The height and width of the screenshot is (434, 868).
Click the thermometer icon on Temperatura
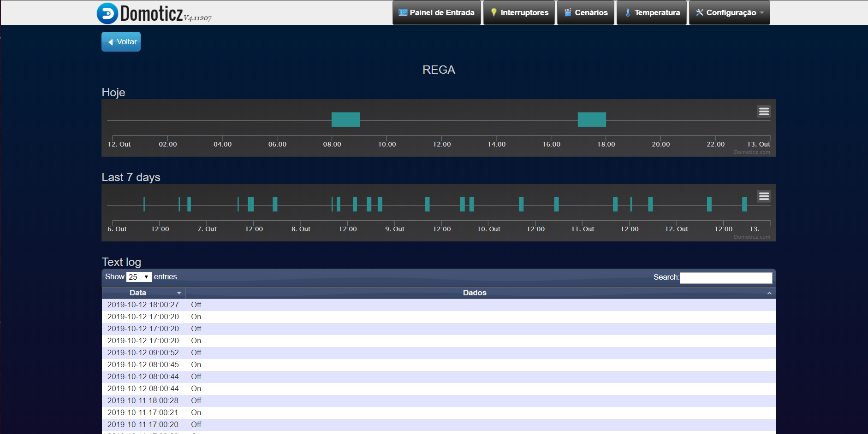coord(628,12)
